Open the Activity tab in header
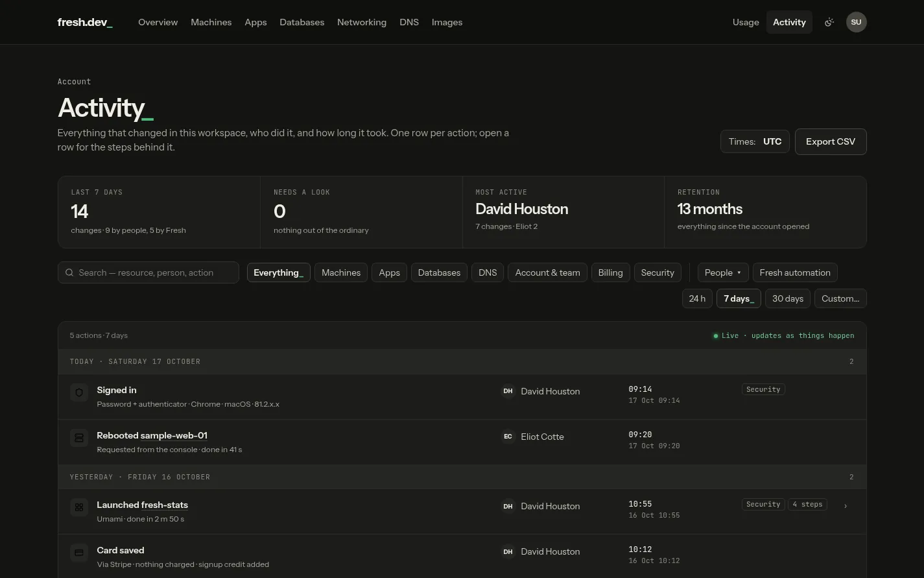This screenshot has height=578, width=924. pos(789,22)
